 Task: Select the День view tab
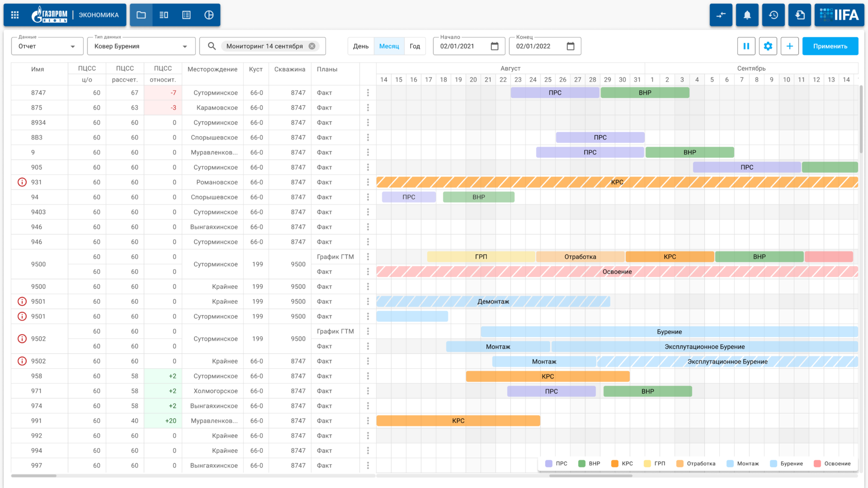[361, 46]
